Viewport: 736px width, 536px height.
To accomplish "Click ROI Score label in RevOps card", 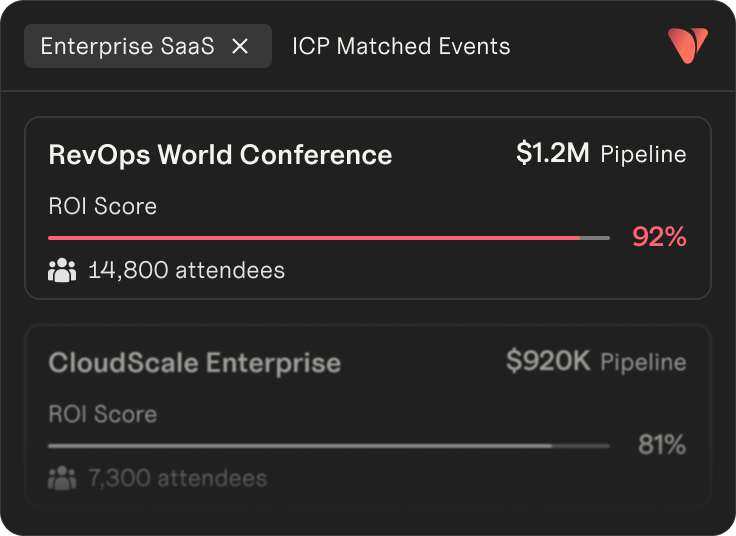I will (102, 207).
